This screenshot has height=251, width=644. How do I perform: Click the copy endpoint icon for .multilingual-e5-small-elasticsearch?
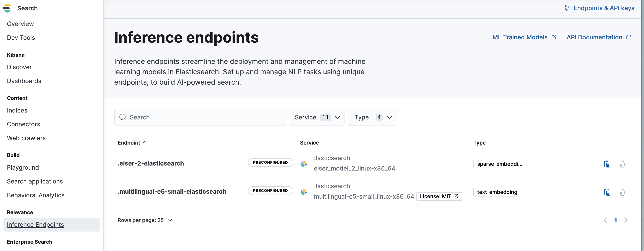click(607, 191)
